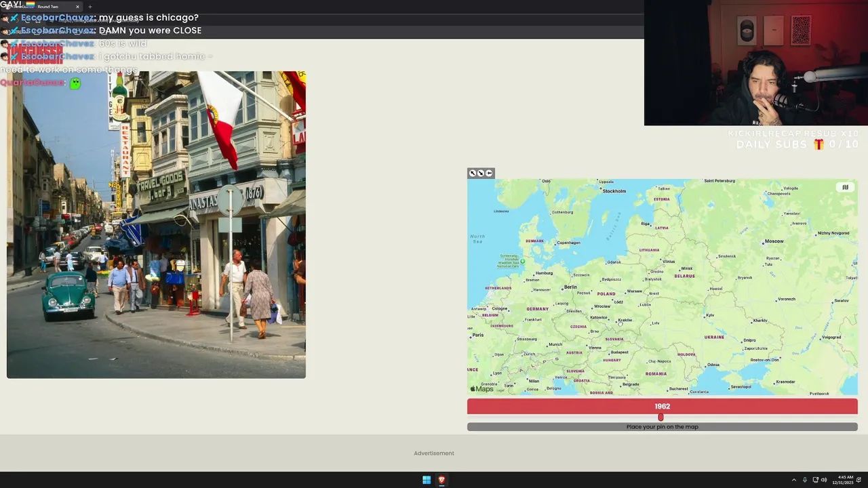Click 'DAILY SUBS 0/10' overlay text

click(797, 144)
